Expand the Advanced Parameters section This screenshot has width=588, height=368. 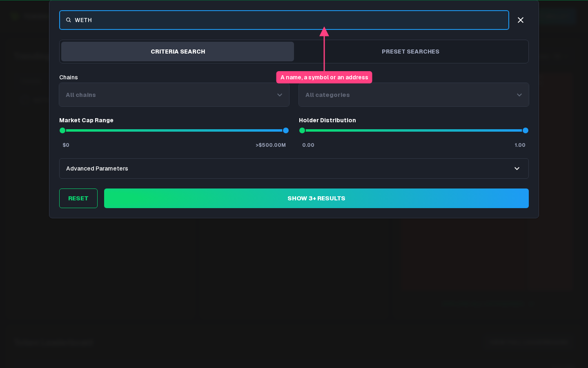click(294, 168)
